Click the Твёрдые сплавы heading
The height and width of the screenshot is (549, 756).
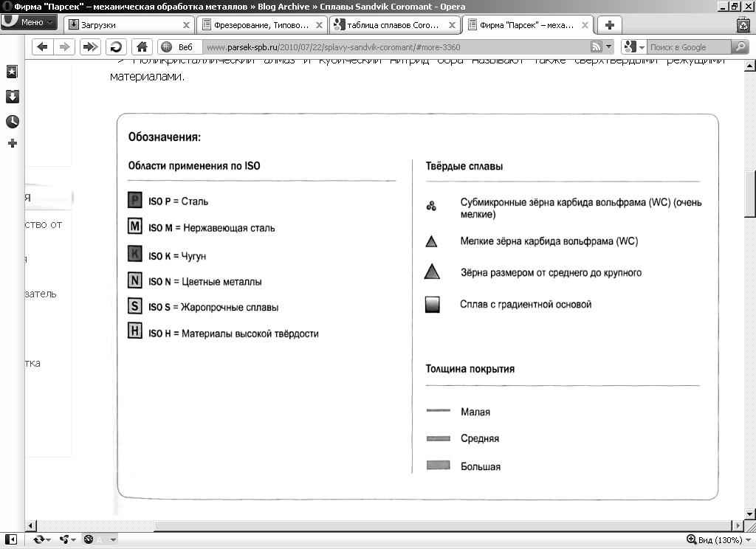click(464, 166)
